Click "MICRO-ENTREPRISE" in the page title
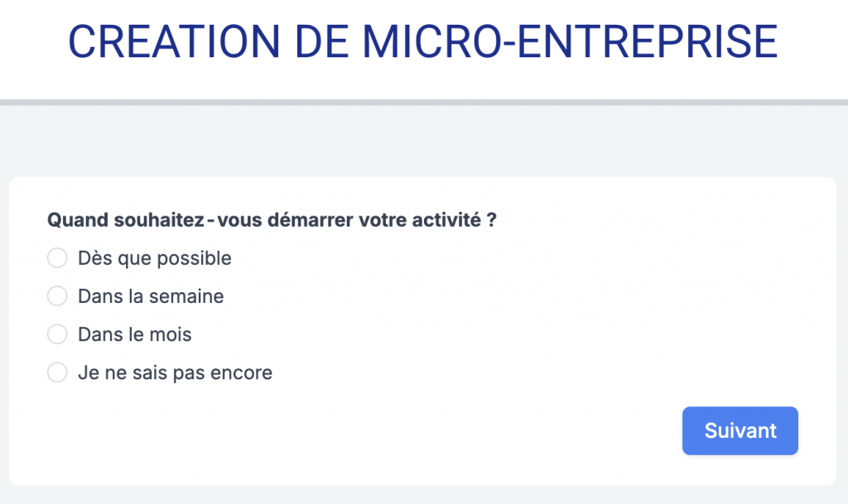Screen dimensions: 848x504 tap(571, 41)
